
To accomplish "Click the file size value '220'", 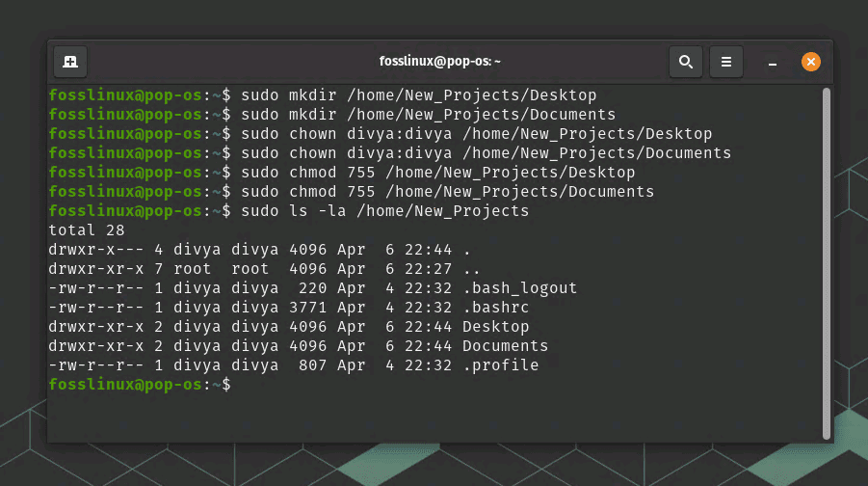I will pos(313,288).
